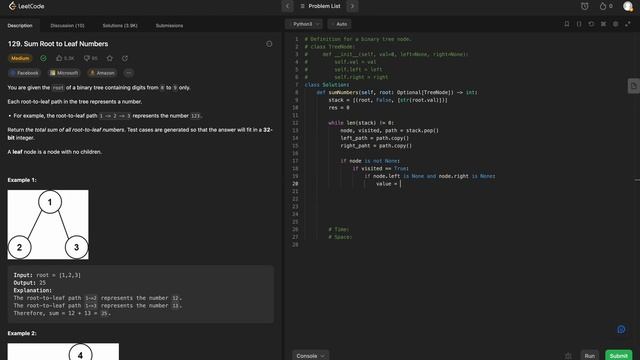This screenshot has height=360, width=640.
Task: Click the editor bookmark icon
Action: pos(567,24)
